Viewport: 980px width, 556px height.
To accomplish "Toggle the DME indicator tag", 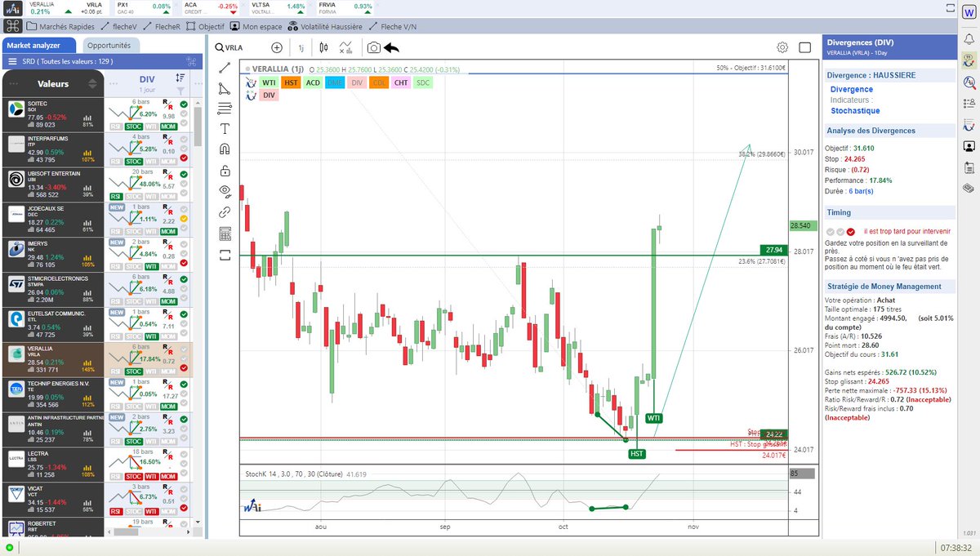I will click(x=335, y=82).
